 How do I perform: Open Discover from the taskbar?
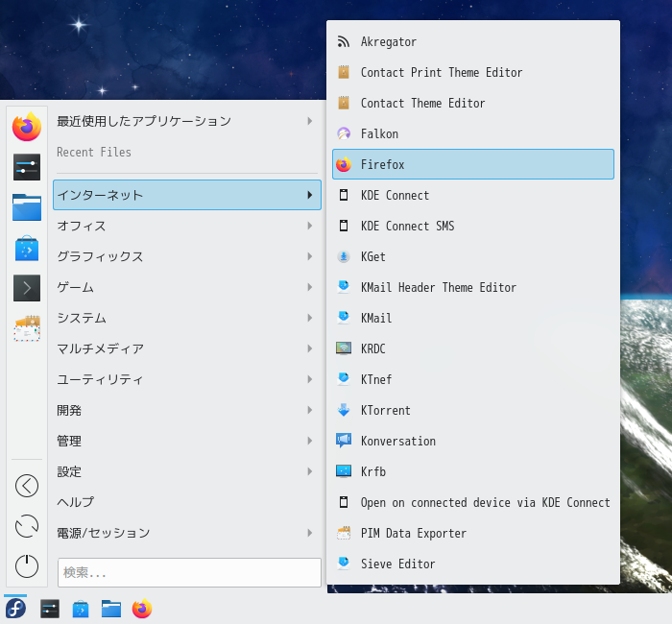pos(81,609)
